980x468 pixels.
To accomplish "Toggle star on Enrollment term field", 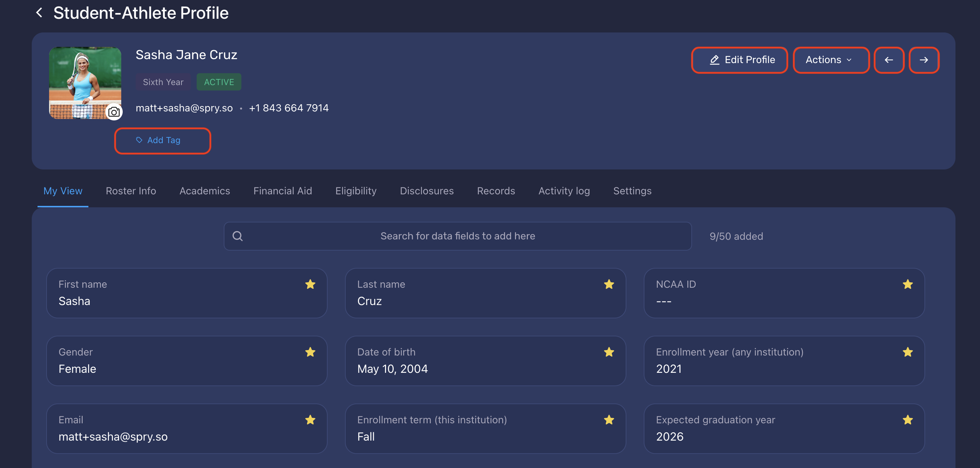I will tap(609, 419).
